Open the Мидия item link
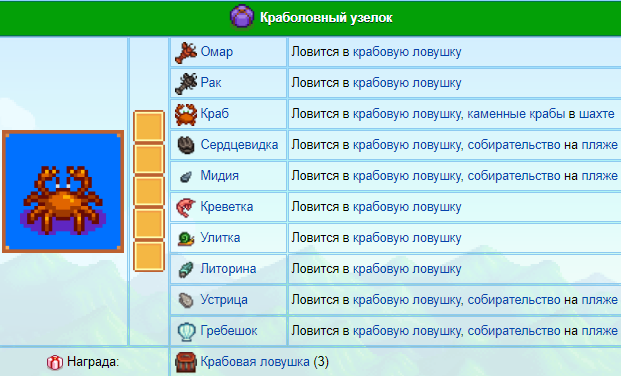Image resolution: width=621 pixels, height=376 pixels. coord(219,176)
